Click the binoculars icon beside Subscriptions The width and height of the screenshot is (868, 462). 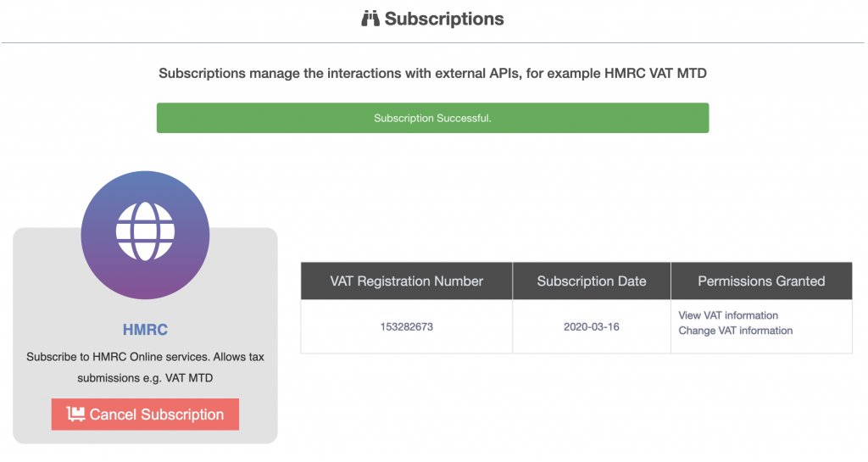click(370, 19)
